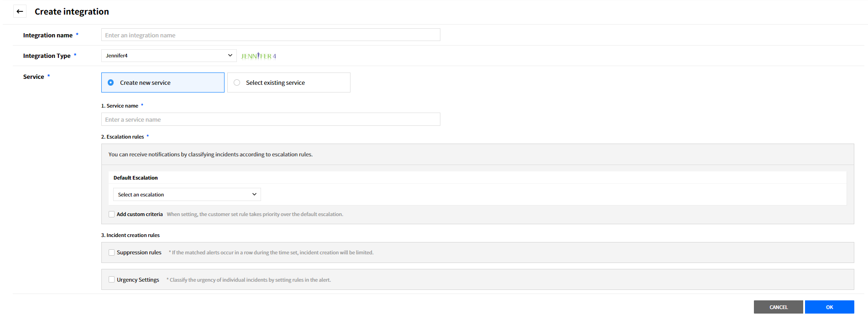The height and width of the screenshot is (335, 868).
Task: Choose Select existing service radio option
Action: coord(237,82)
